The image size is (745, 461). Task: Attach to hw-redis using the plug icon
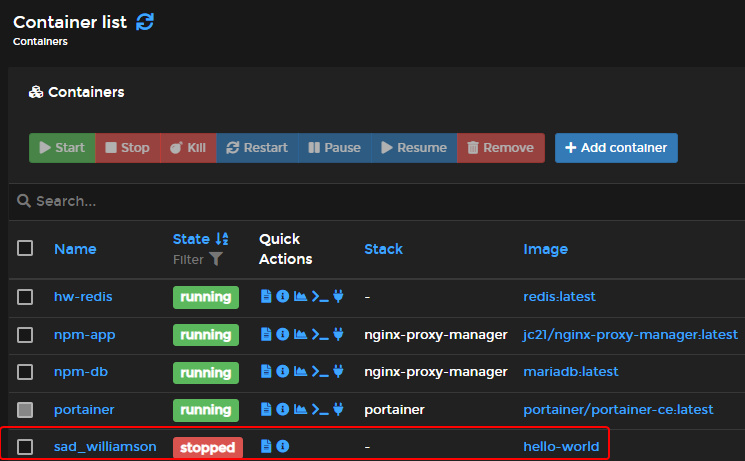(x=338, y=297)
